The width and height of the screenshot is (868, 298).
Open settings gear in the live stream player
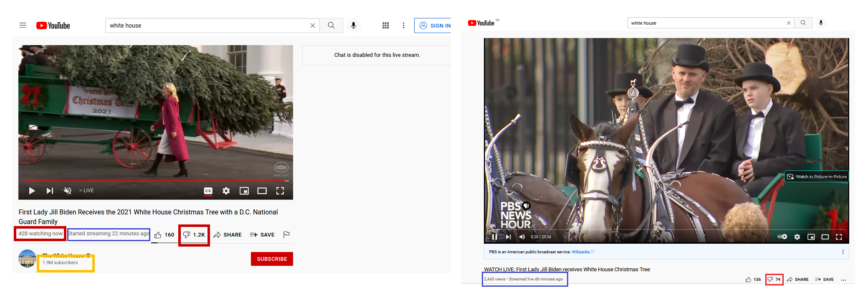point(226,191)
